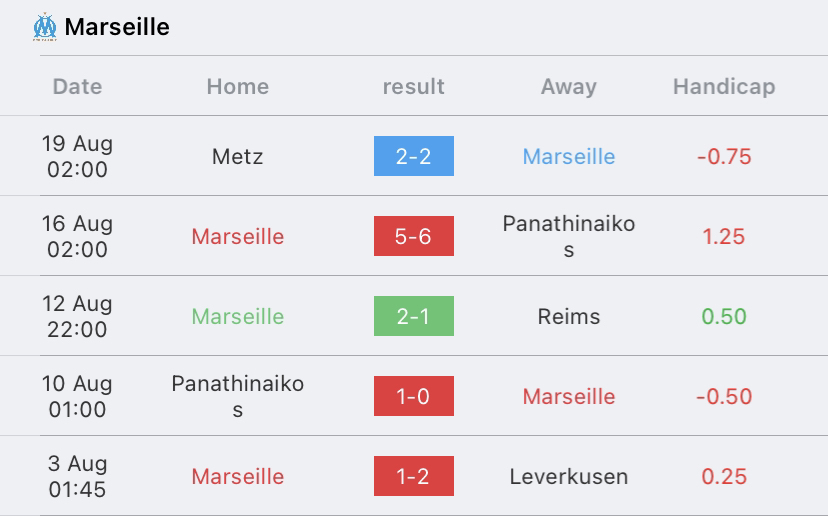Click Panathinaikos home team on 10 Aug

238,396
